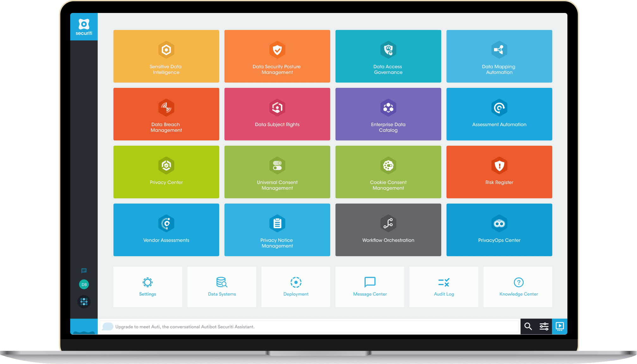Open Data Subject Rights module
This screenshot has height=364, width=637.
point(277,114)
